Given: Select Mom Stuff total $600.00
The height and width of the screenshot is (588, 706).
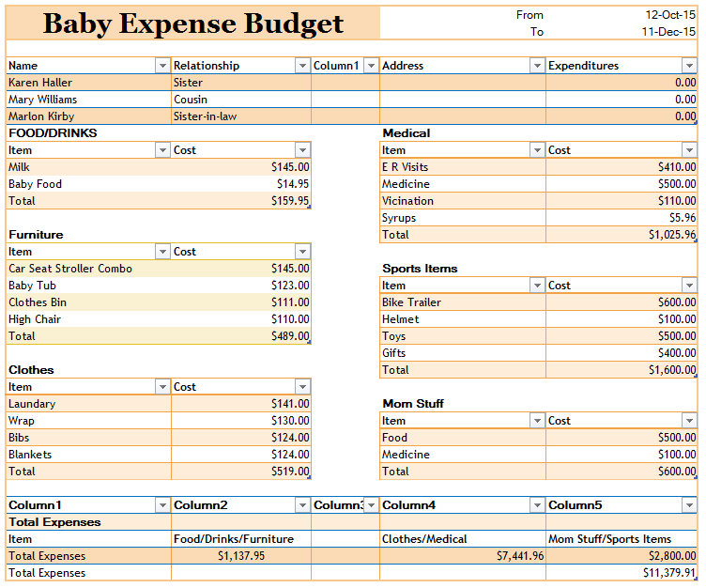Looking at the screenshot, I should (622, 472).
